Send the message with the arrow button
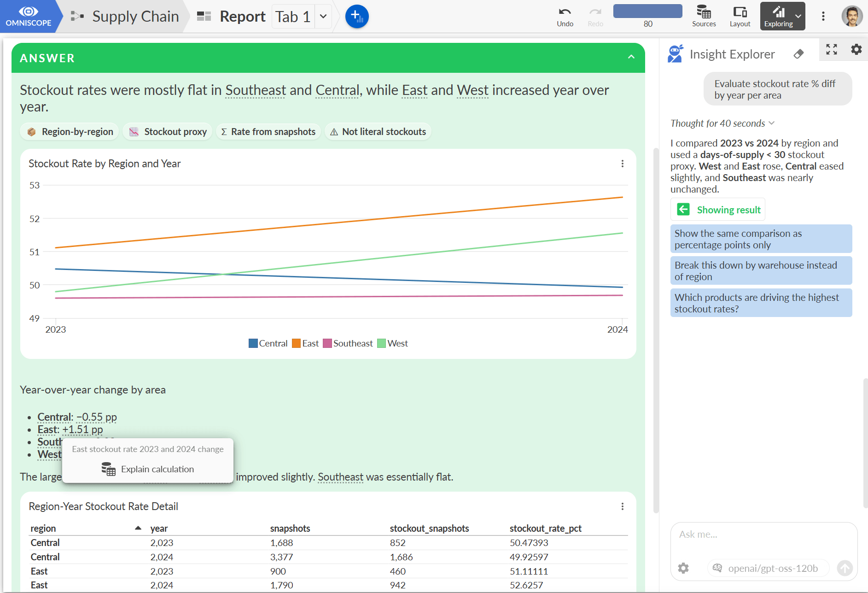 [845, 568]
